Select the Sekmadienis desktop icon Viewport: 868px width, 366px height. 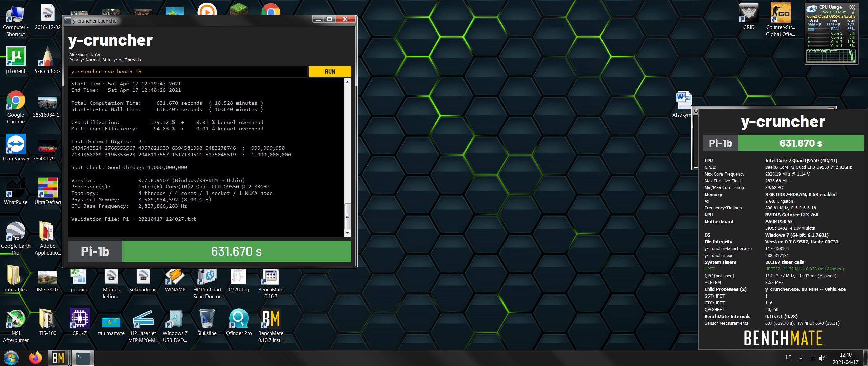coord(143,280)
